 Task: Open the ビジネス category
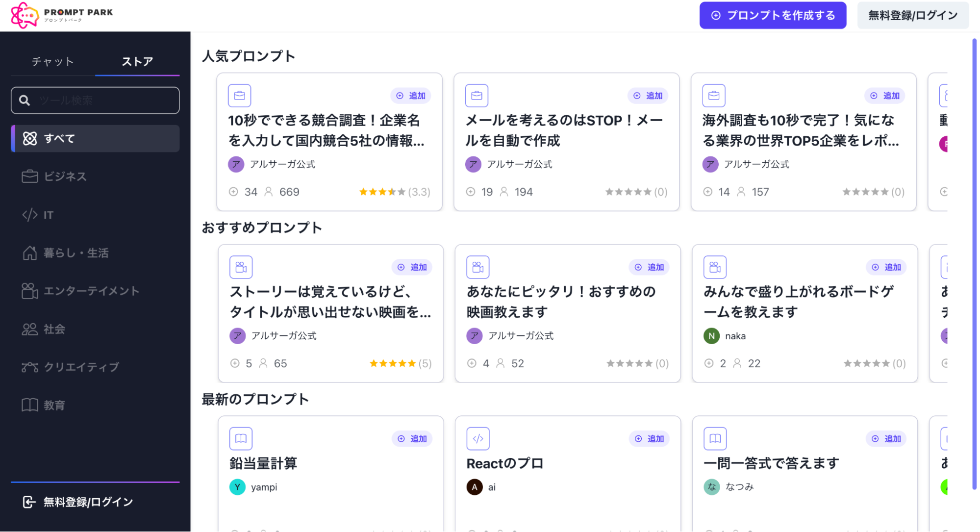65,177
